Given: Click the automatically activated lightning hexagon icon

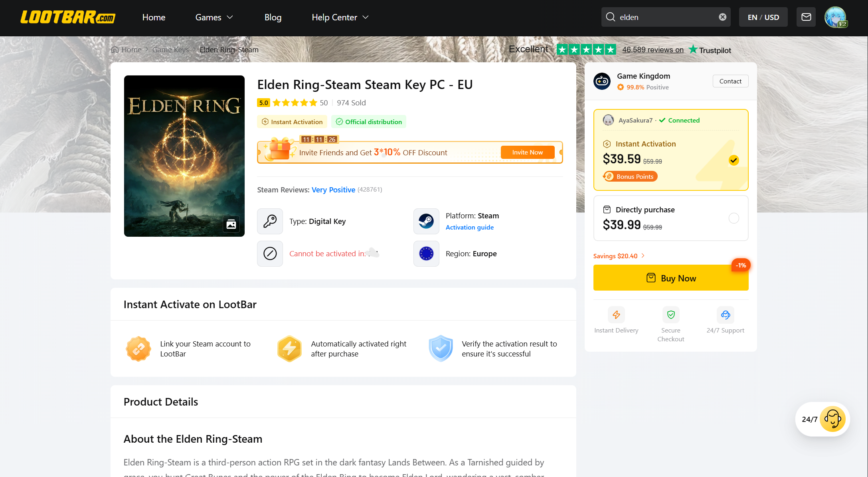Looking at the screenshot, I should 289,349.
